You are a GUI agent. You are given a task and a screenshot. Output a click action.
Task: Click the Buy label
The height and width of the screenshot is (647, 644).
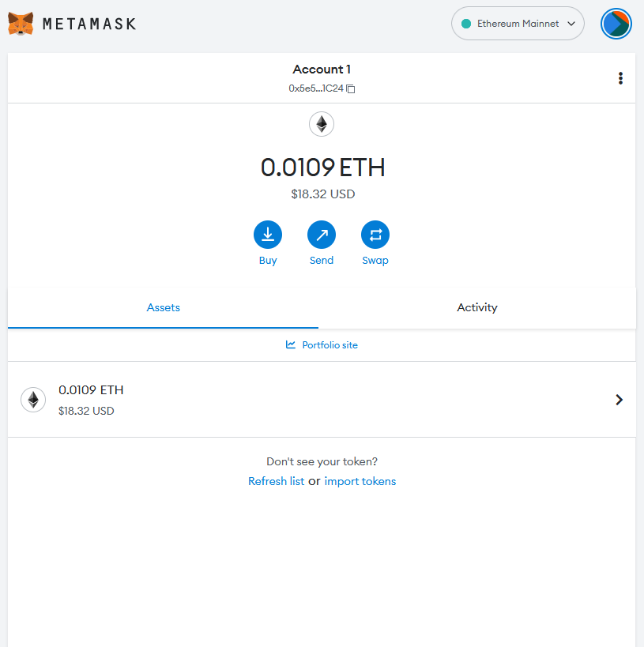point(268,261)
